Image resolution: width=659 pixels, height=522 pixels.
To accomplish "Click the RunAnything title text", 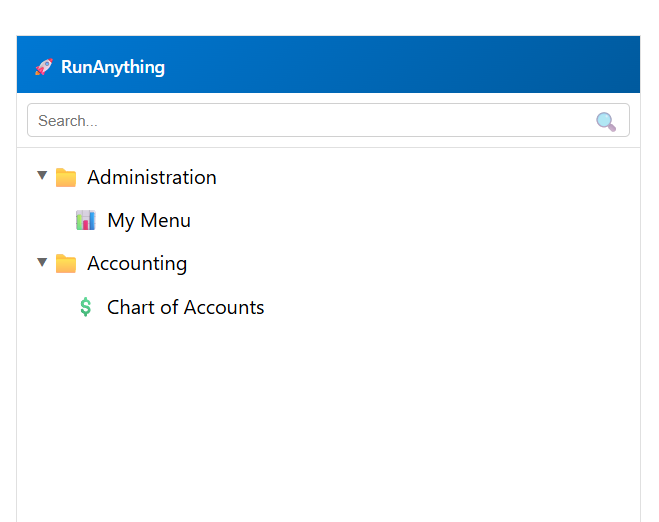I will coord(113,67).
